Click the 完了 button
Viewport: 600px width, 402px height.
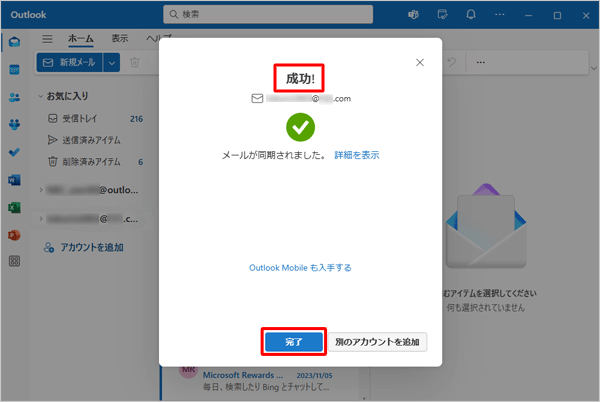pyautogui.click(x=294, y=342)
